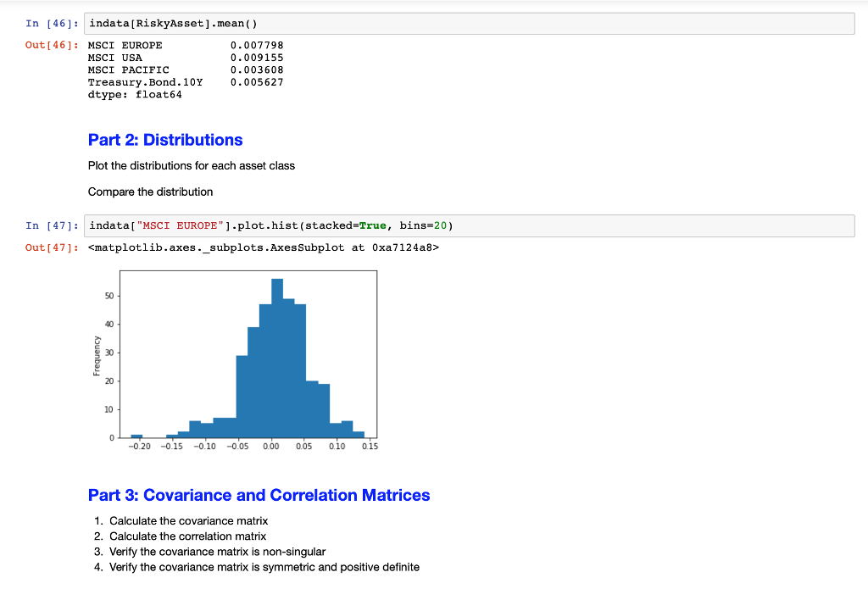The image size is (868, 600).
Task: Select the Part 2: Distributions heading
Action: [165, 139]
